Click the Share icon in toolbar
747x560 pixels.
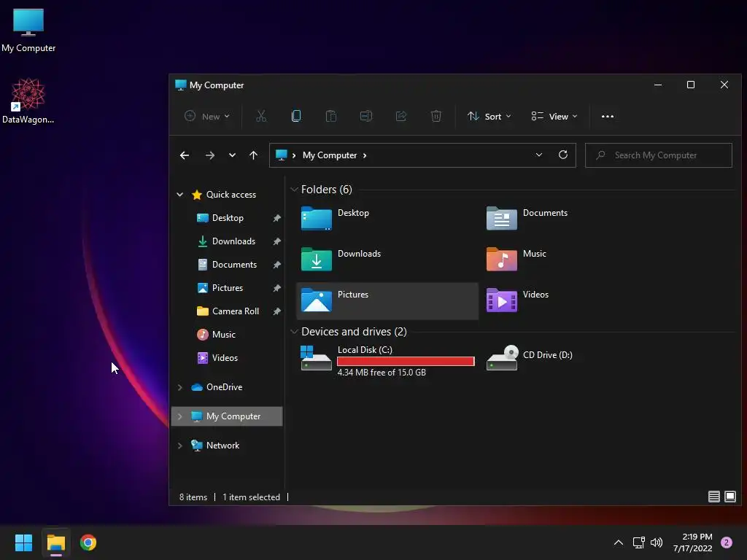[x=401, y=116]
